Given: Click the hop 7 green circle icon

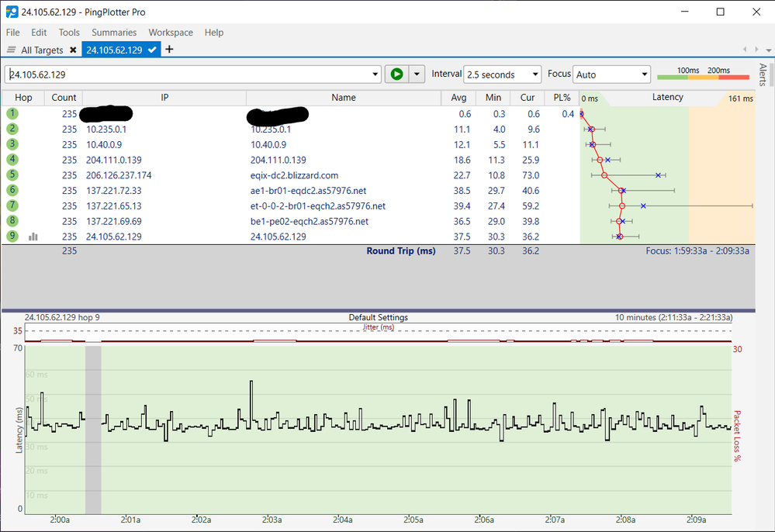Looking at the screenshot, I should point(12,206).
